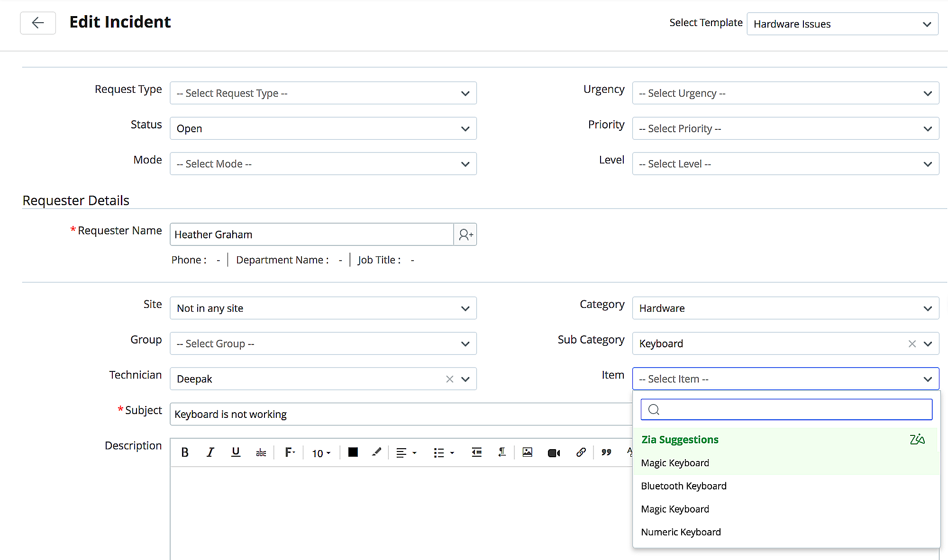Choose Bluetooth Keyboard from the item list
This screenshot has height=560, width=948.
click(684, 486)
